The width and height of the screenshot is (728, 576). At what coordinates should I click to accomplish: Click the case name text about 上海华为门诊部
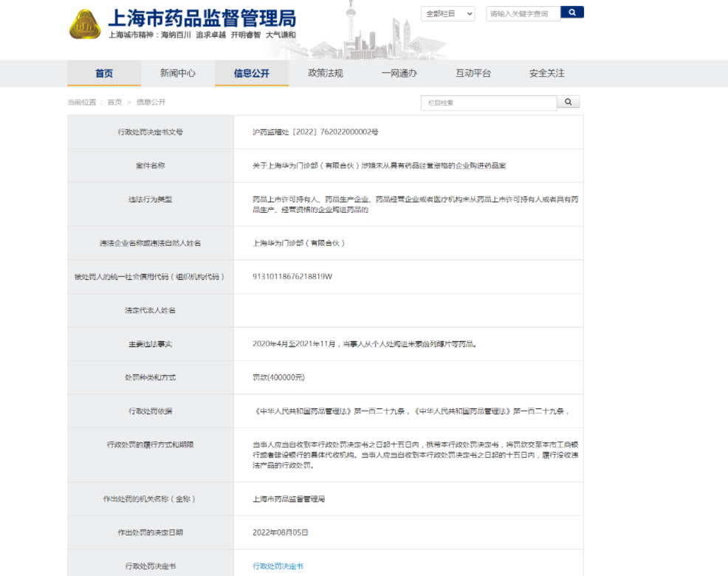coord(380,166)
